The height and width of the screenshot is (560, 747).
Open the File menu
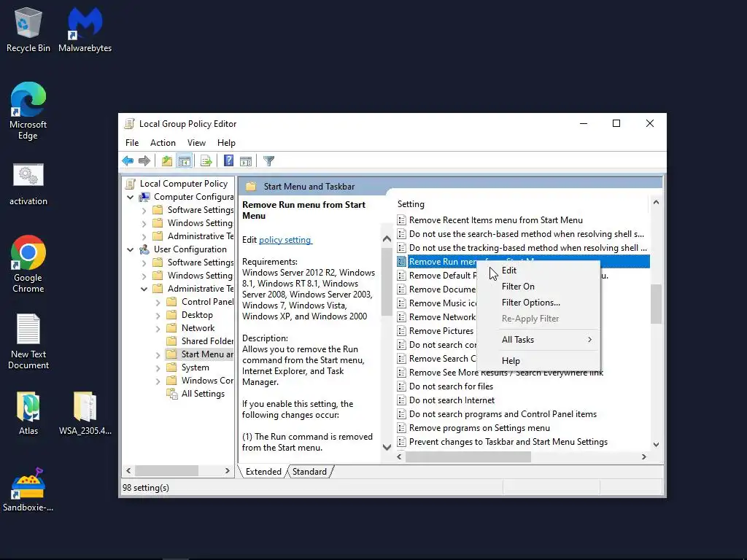(132, 143)
